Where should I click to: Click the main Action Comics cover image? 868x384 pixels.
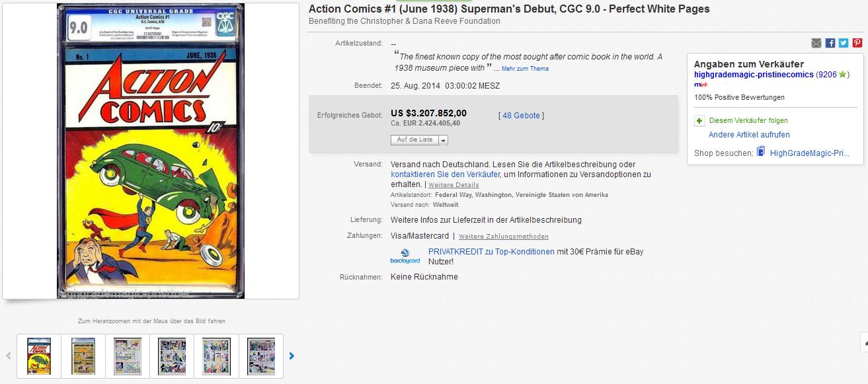pyautogui.click(x=151, y=151)
